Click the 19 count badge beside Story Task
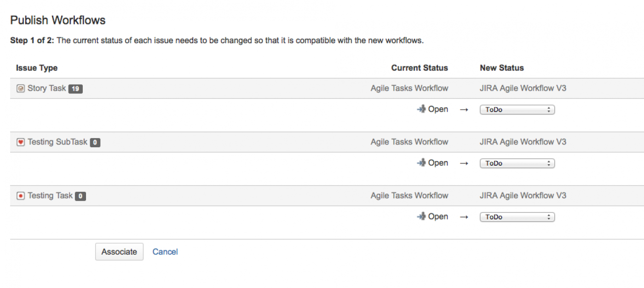This screenshot has width=644, height=288. coord(75,89)
